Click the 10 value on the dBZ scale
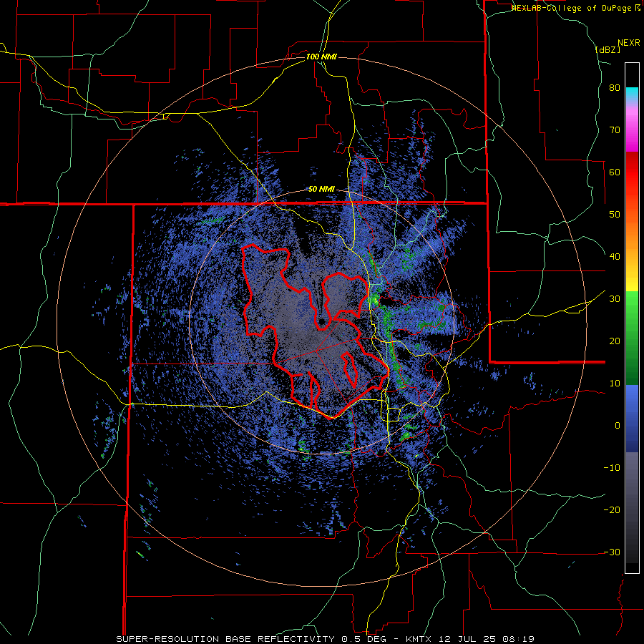 point(615,384)
